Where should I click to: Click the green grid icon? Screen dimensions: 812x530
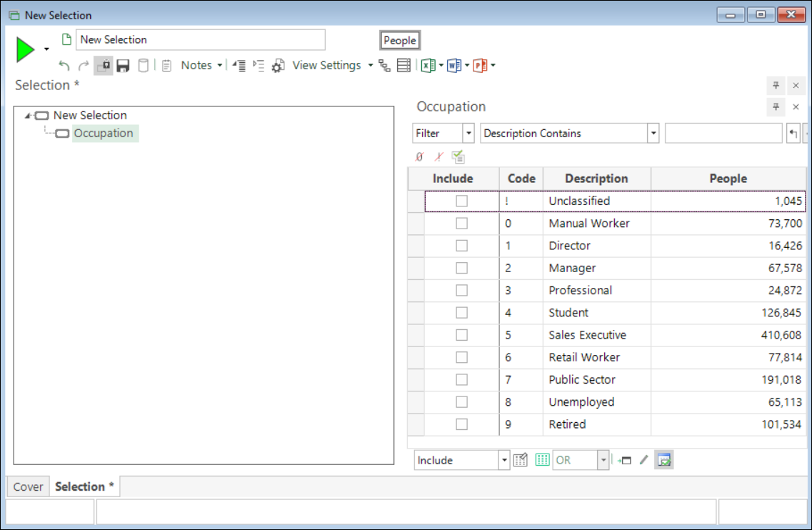(542, 460)
